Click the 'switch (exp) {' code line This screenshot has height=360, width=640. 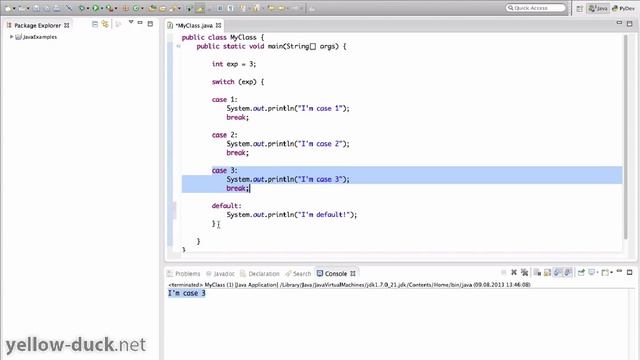click(238, 82)
